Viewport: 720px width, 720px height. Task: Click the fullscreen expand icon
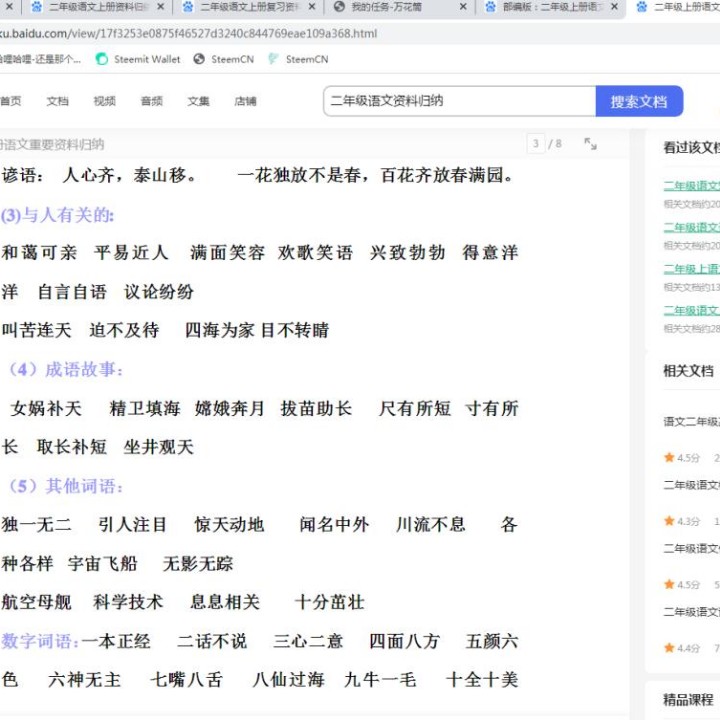(x=590, y=144)
